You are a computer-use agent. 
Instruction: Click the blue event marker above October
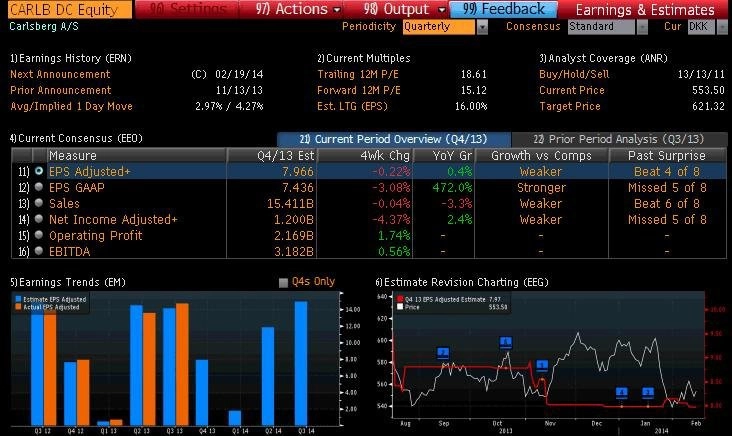click(506, 342)
